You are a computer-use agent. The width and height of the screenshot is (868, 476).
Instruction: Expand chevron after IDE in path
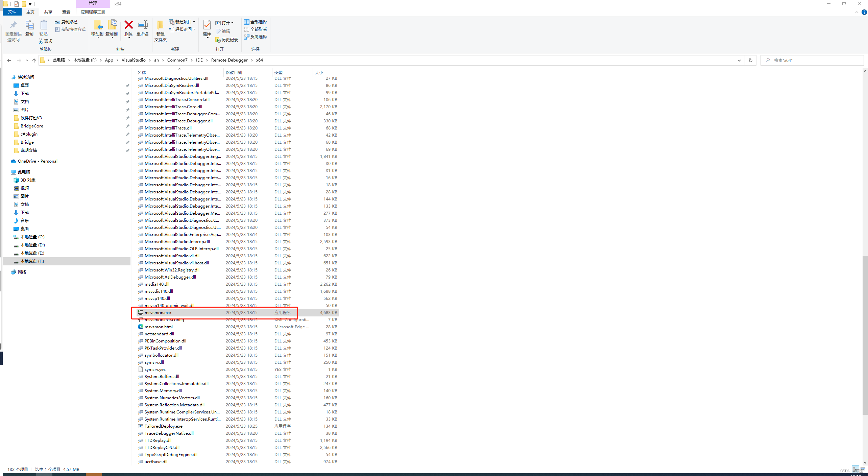tap(207, 60)
